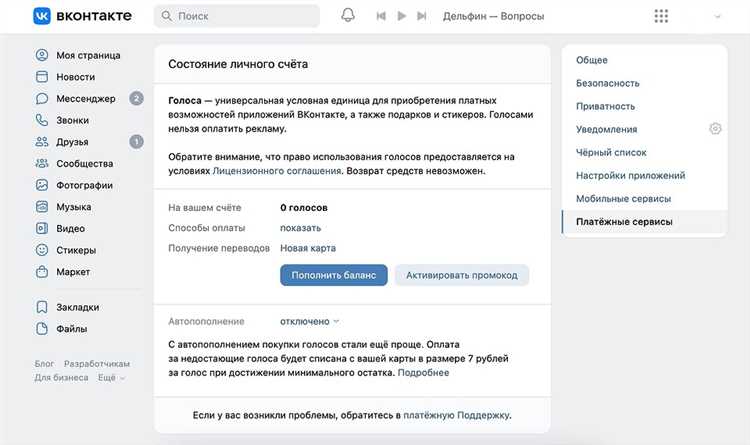Viewport: 750px width, 445px height.
Task: Open notification settings gear icon
Action: 715,129
